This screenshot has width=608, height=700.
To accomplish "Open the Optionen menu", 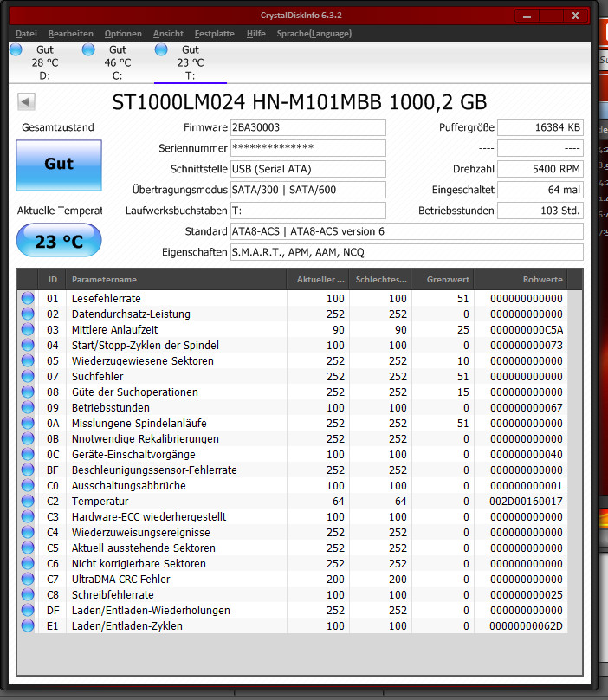I will 123,34.
